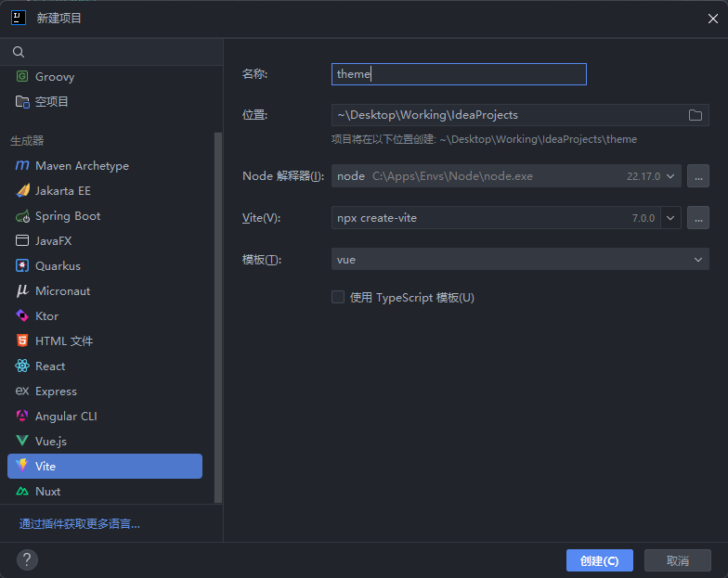Open the 通过插件获取更多语言 link

point(80,524)
